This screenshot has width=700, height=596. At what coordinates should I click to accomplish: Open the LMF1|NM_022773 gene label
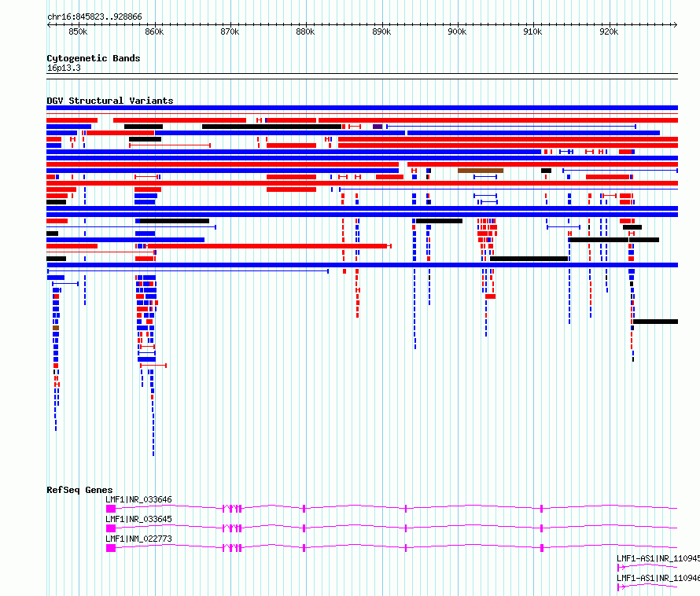(x=138, y=539)
